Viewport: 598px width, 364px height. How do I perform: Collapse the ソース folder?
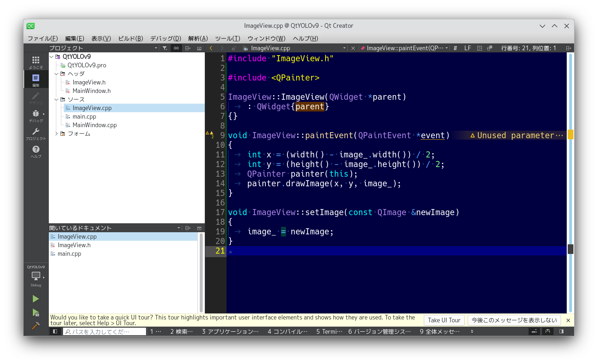click(x=56, y=99)
